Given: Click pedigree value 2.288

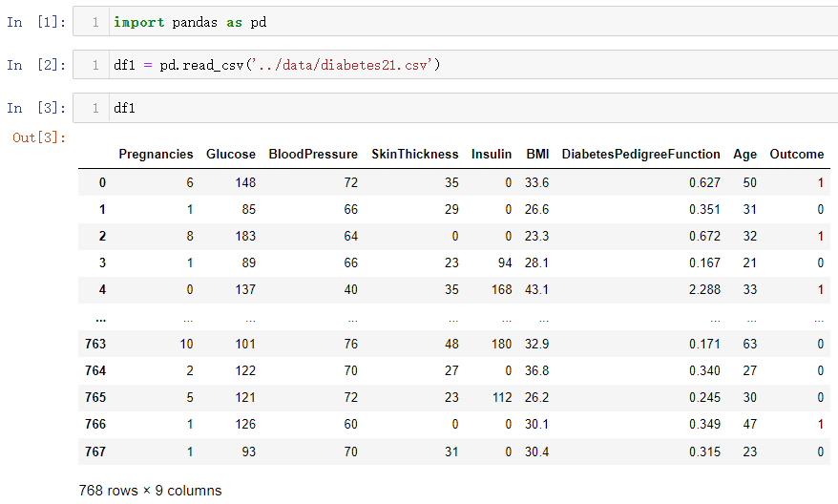Looking at the screenshot, I should click(704, 289).
